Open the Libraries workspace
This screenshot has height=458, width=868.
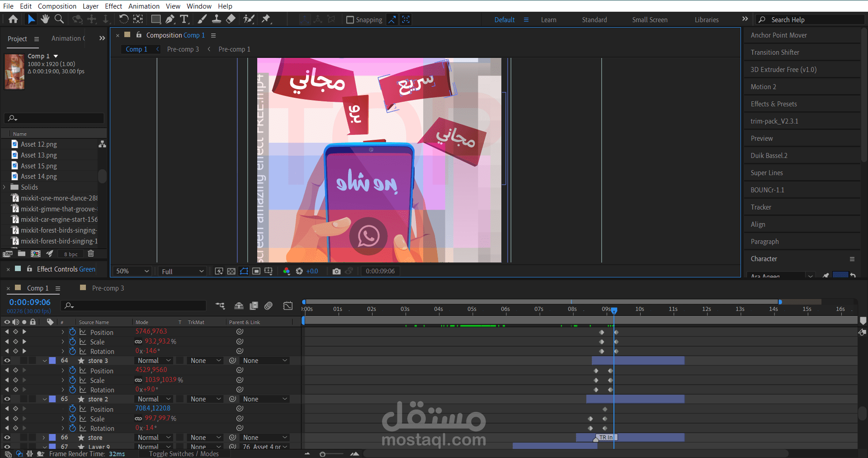tap(707, 20)
